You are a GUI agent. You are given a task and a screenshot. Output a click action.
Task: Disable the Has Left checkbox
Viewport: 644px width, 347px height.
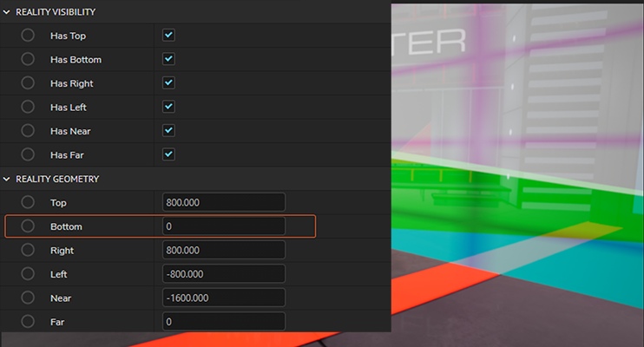[169, 107]
